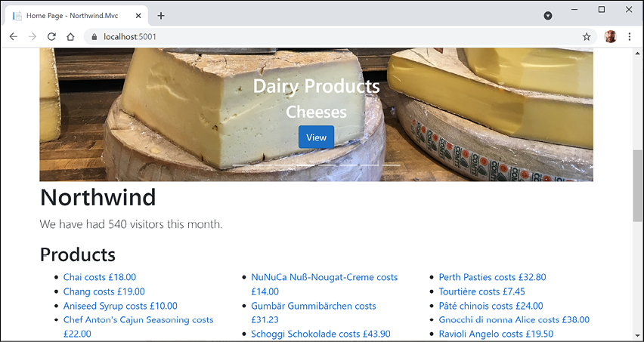Image resolution: width=644 pixels, height=342 pixels.
Task: Click the View button on Dairy Products
Action: tap(316, 137)
